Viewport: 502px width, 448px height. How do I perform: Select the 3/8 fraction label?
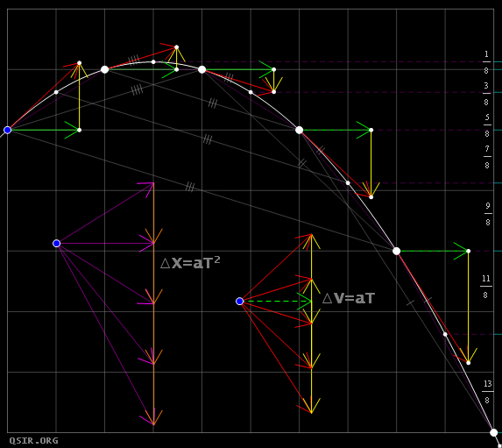point(486,94)
